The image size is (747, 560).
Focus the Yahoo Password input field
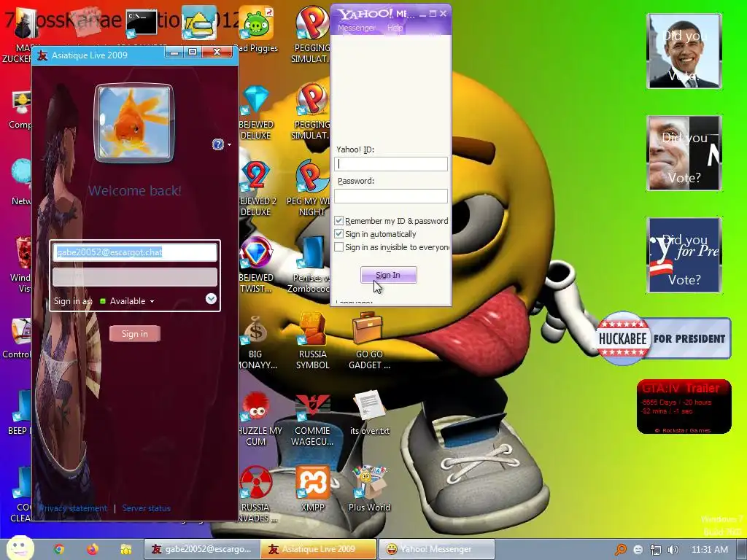pyautogui.click(x=391, y=195)
